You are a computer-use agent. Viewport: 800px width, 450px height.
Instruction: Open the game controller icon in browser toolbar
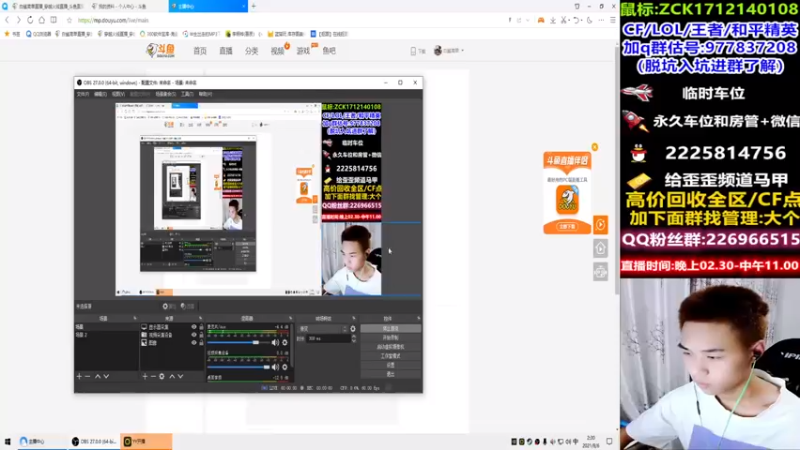(x=541, y=20)
